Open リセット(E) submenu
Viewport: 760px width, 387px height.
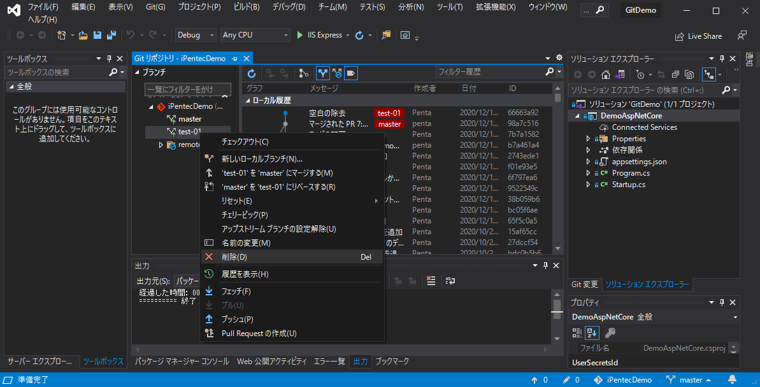coord(292,201)
